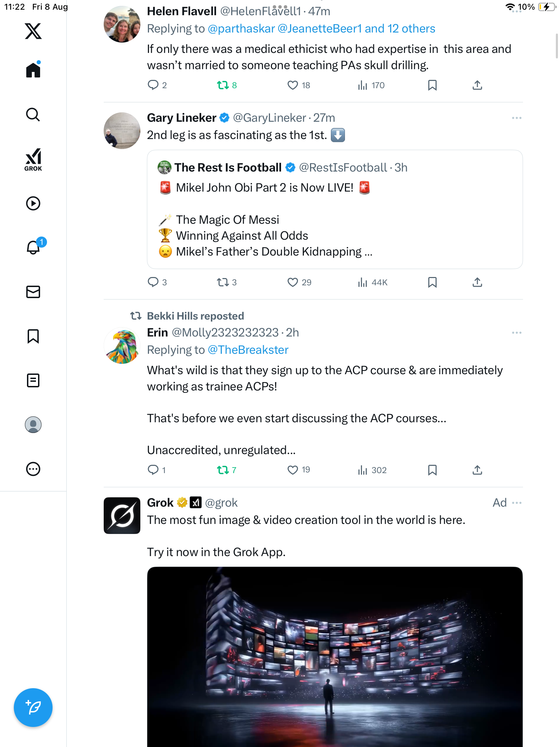This screenshot has height=747, width=560.
Task: Open the Lists icon in sidebar
Action: click(33, 380)
